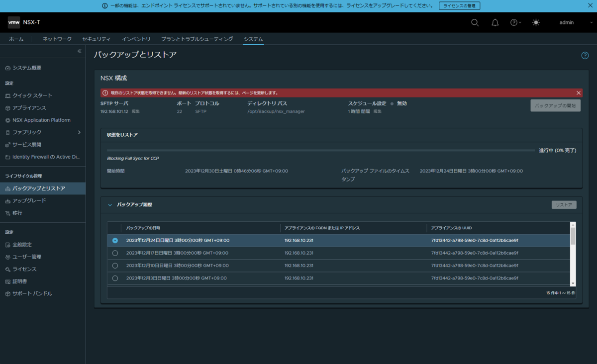Toggle the light/dark theme sun icon
597x364 pixels.
point(536,22)
